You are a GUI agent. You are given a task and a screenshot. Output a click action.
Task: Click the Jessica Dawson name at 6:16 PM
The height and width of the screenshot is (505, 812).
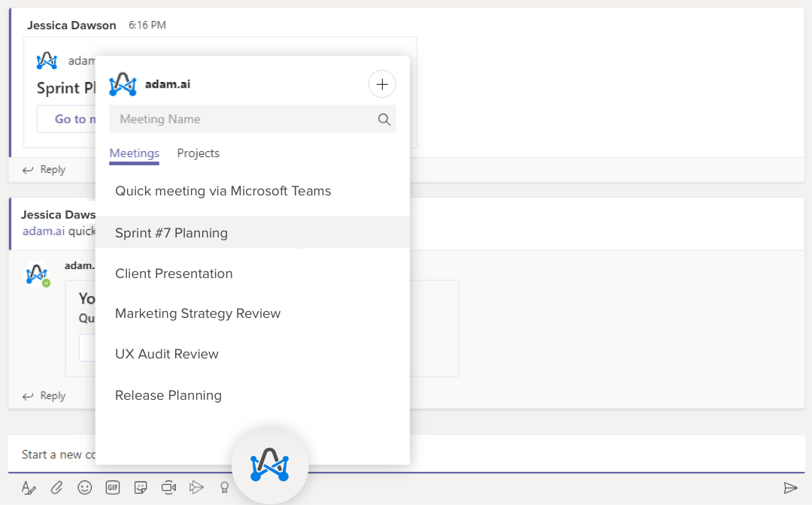(x=71, y=26)
